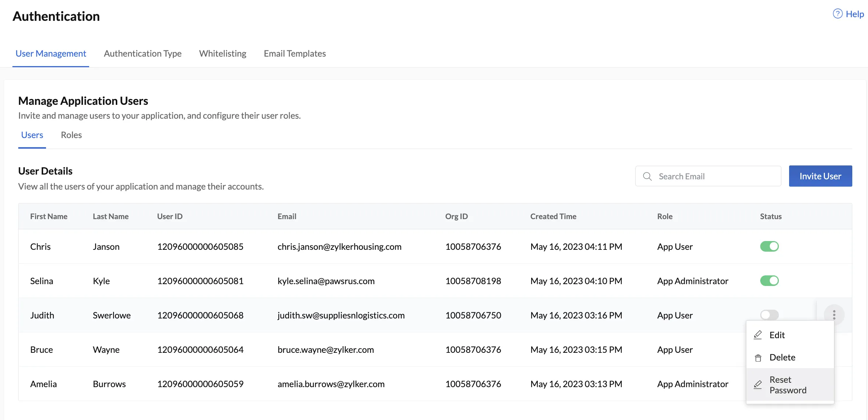Toggle status off for Chris Janson
This screenshot has height=420, width=868.
pos(769,247)
